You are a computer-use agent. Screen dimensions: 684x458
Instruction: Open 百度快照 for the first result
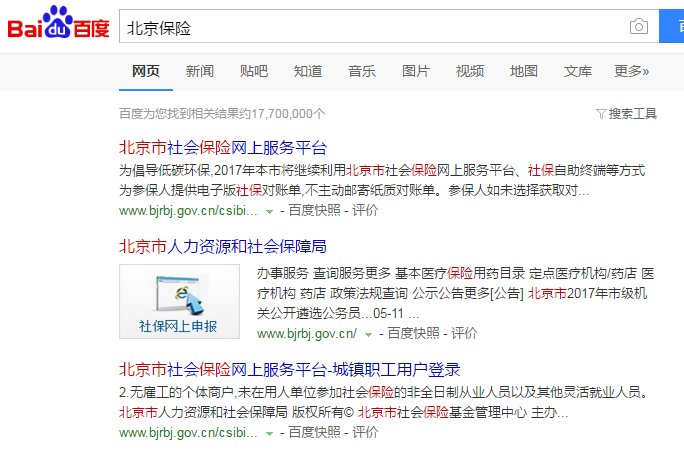(315, 211)
